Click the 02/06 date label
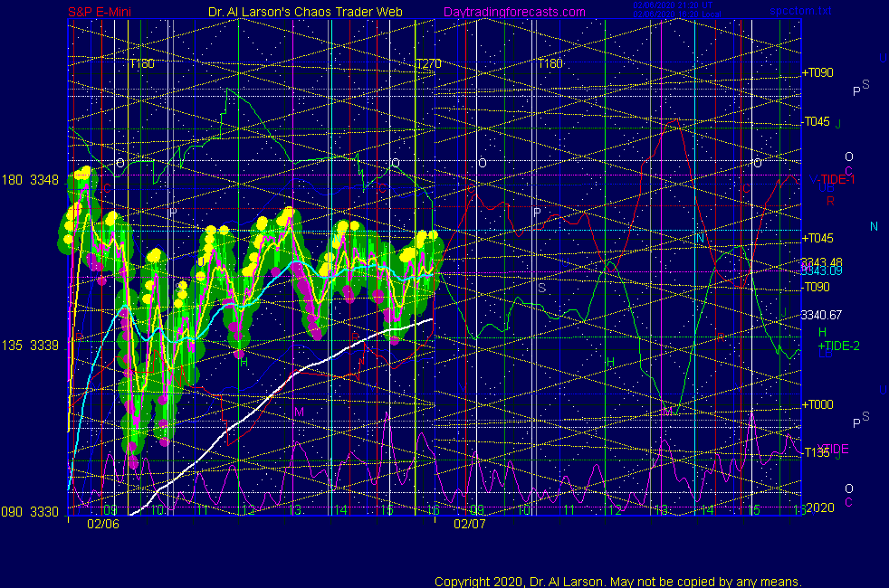 pyautogui.click(x=103, y=524)
